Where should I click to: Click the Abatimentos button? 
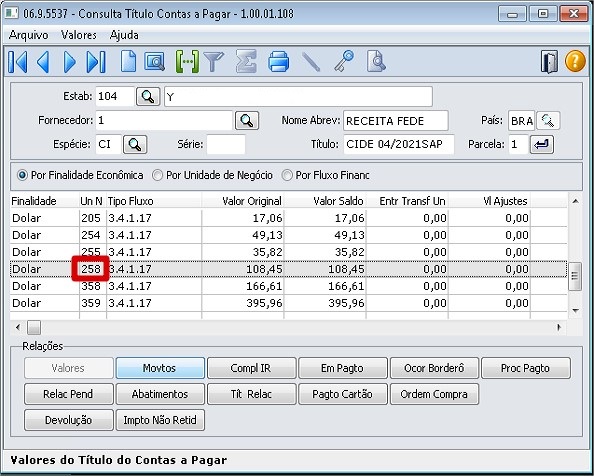160,394
